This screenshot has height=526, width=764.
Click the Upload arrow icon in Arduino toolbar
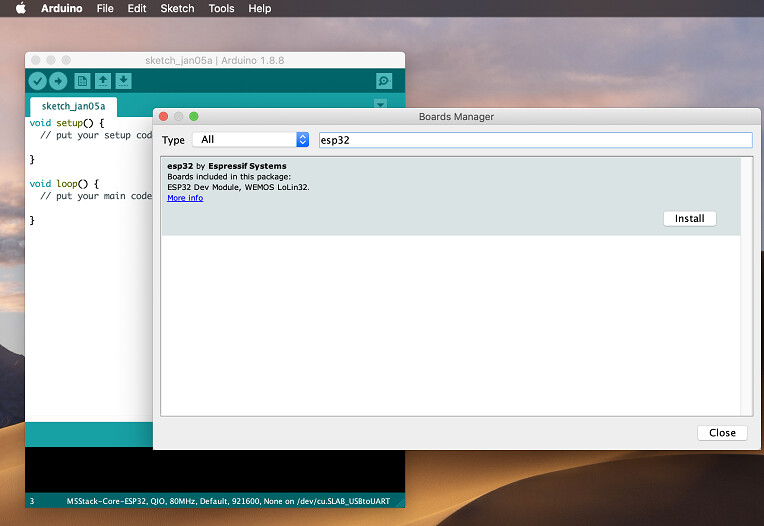coord(58,81)
